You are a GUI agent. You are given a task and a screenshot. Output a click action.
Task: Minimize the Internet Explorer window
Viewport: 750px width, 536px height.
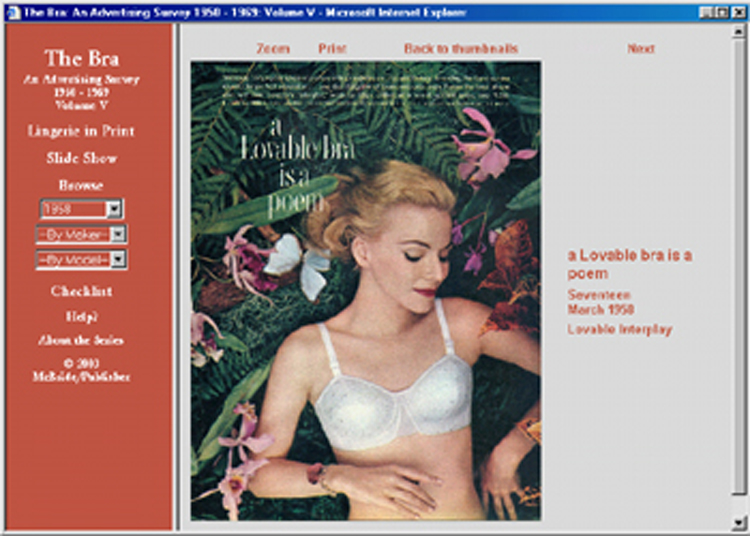705,12
